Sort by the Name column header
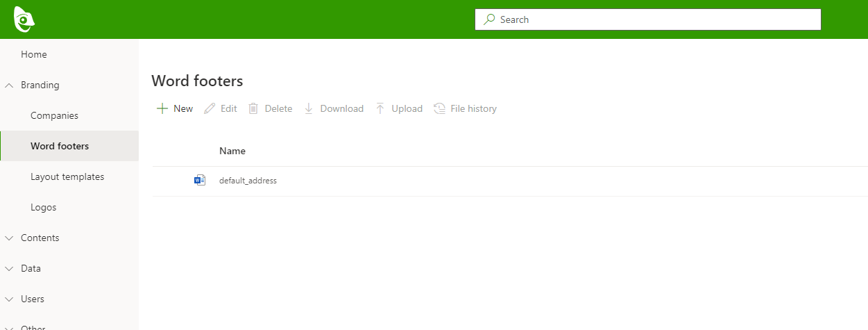Image resolution: width=868 pixels, height=330 pixels. coord(232,151)
